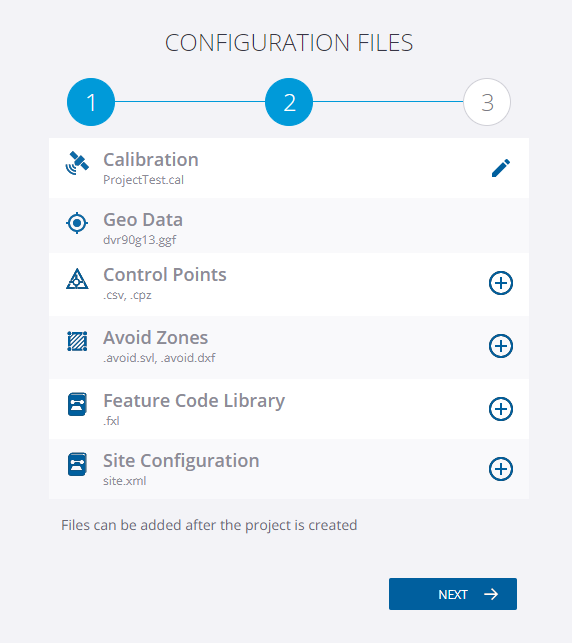Screen dimensions: 572x643
Task: Go back to step 1
Action: point(91,102)
